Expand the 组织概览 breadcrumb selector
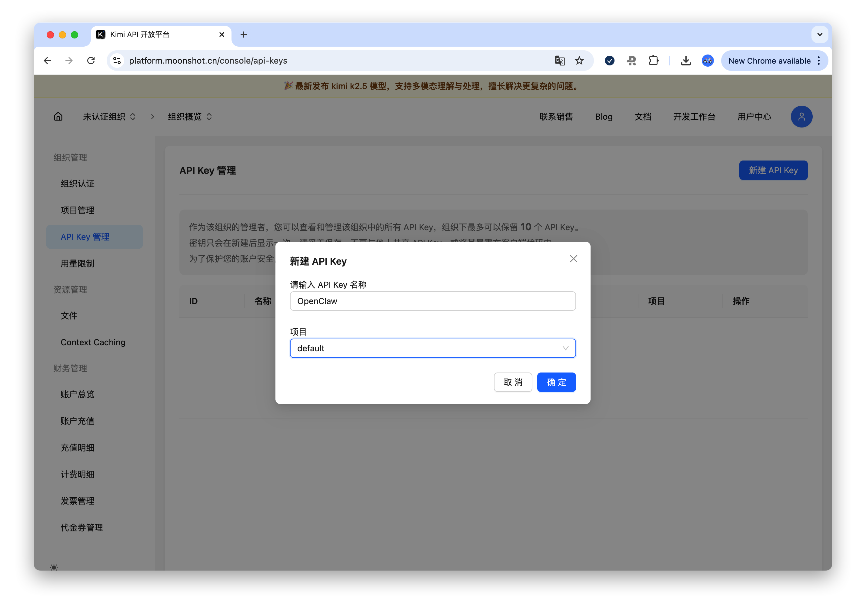The height and width of the screenshot is (616, 866). [190, 117]
